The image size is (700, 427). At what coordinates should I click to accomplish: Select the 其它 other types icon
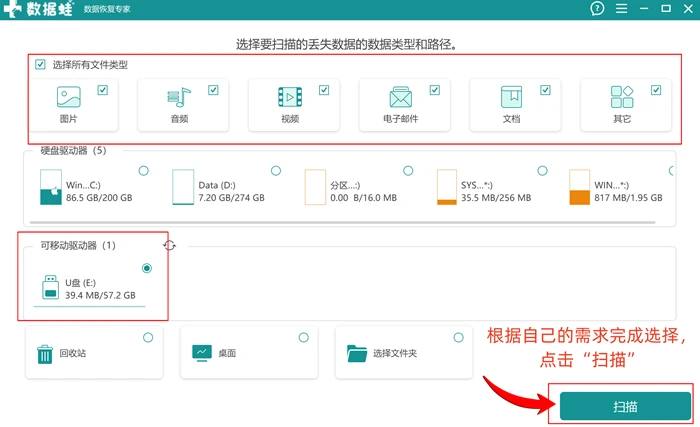[622, 97]
